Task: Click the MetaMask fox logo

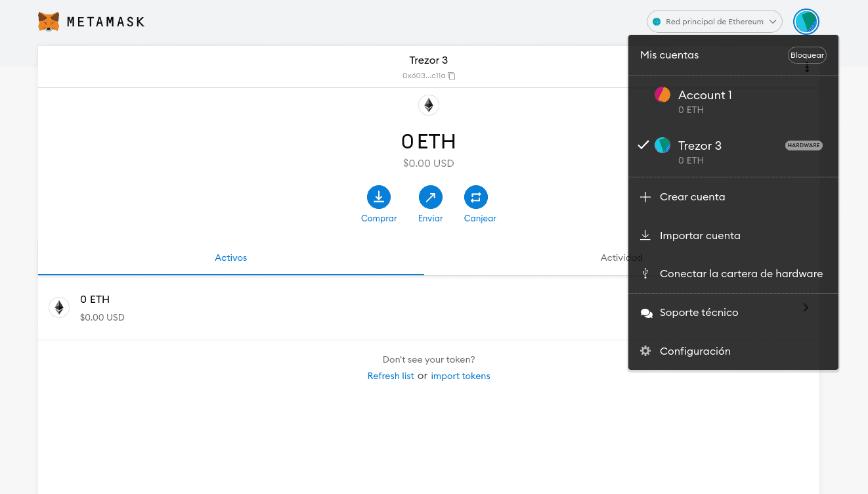Action: tap(49, 22)
